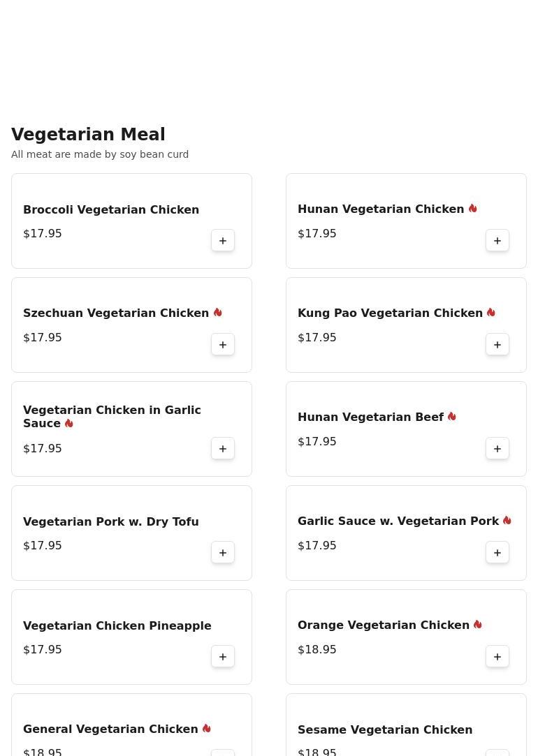Click the flame icon by Orange Vegetarian Chicken
This screenshot has width=538, height=756.
(x=478, y=625)
